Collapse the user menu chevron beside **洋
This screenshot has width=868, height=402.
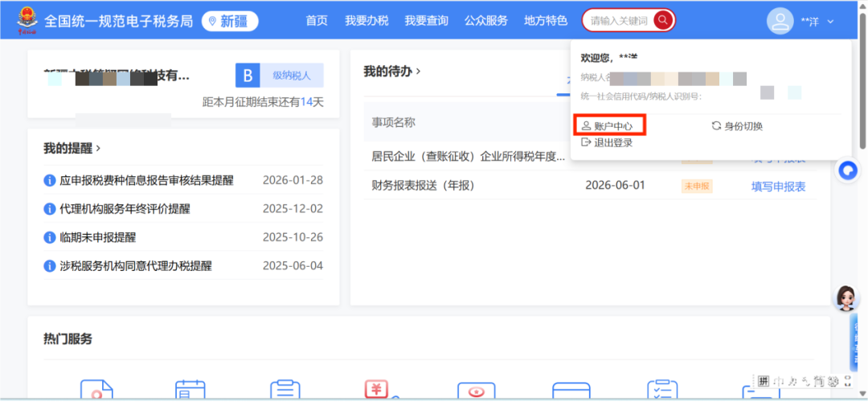829,22
